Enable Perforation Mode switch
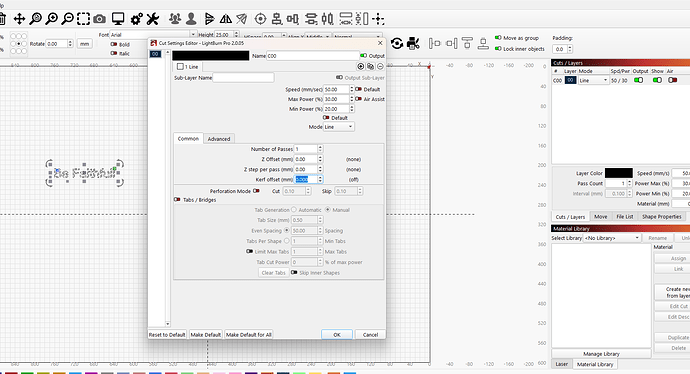The height and width of the screenshot is (374, 690). 256,191
